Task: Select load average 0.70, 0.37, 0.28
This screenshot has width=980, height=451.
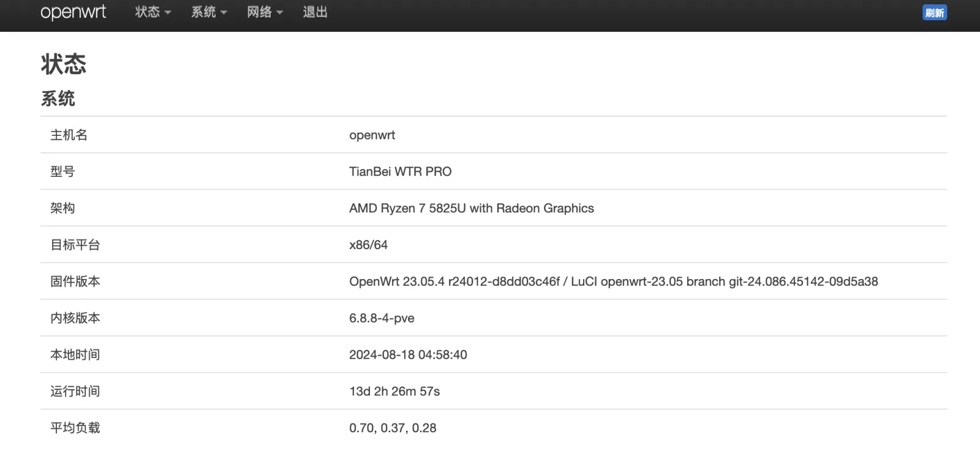Action: (393, 428)
